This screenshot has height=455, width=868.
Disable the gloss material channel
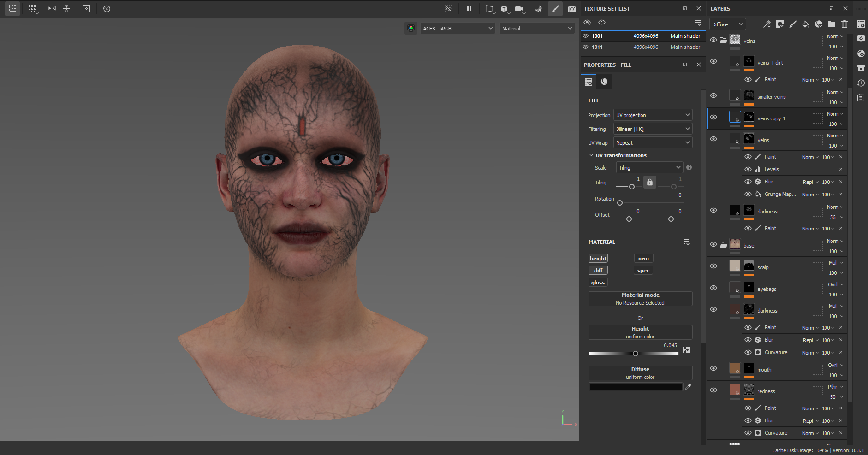[x=598, y=283]
